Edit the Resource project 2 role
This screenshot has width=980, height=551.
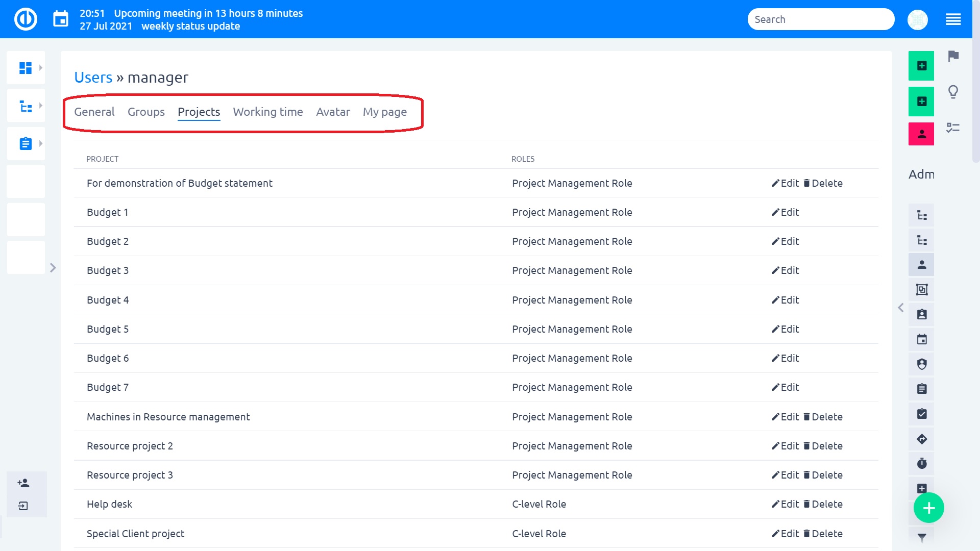point(785,446)
